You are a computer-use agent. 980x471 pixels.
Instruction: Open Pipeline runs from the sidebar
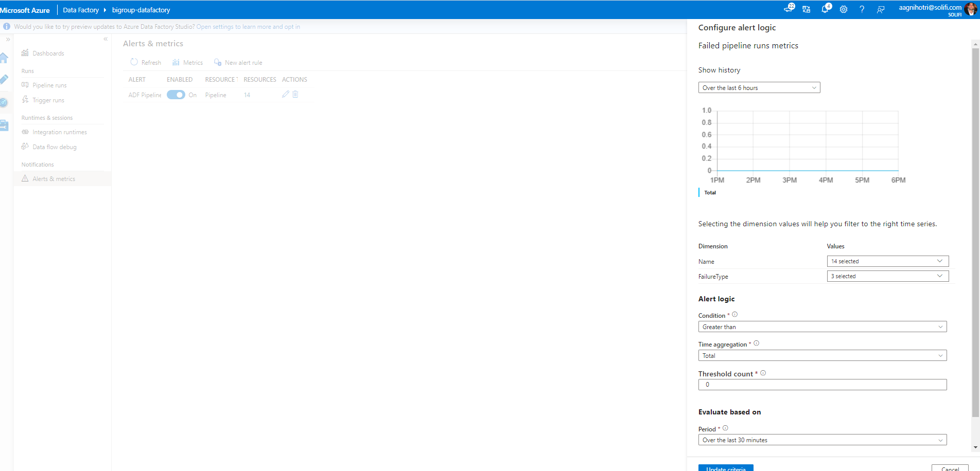(x=49, y=85)
